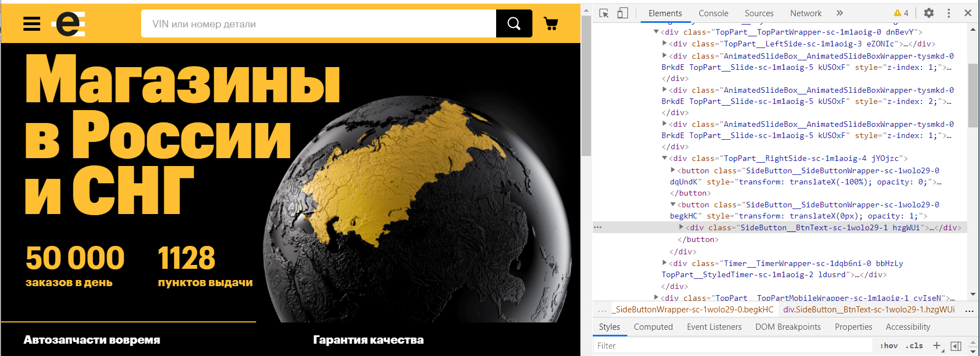
Task: Open the DevTools customize kebab menu
Action: (949, 13)
